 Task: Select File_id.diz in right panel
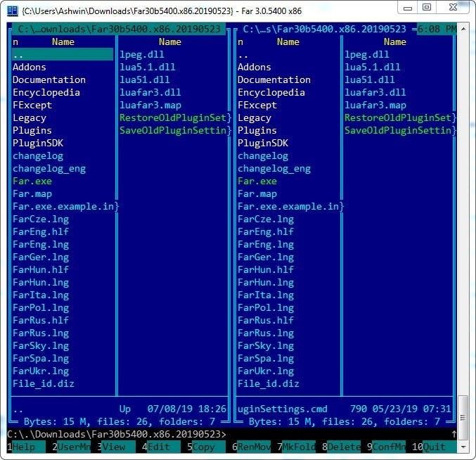(x=269, y=384)
